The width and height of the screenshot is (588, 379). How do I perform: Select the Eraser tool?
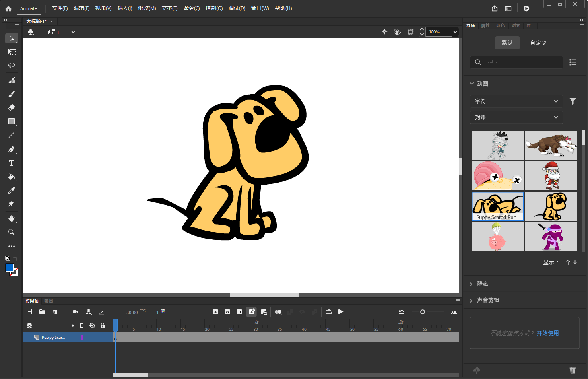[11, 107]
